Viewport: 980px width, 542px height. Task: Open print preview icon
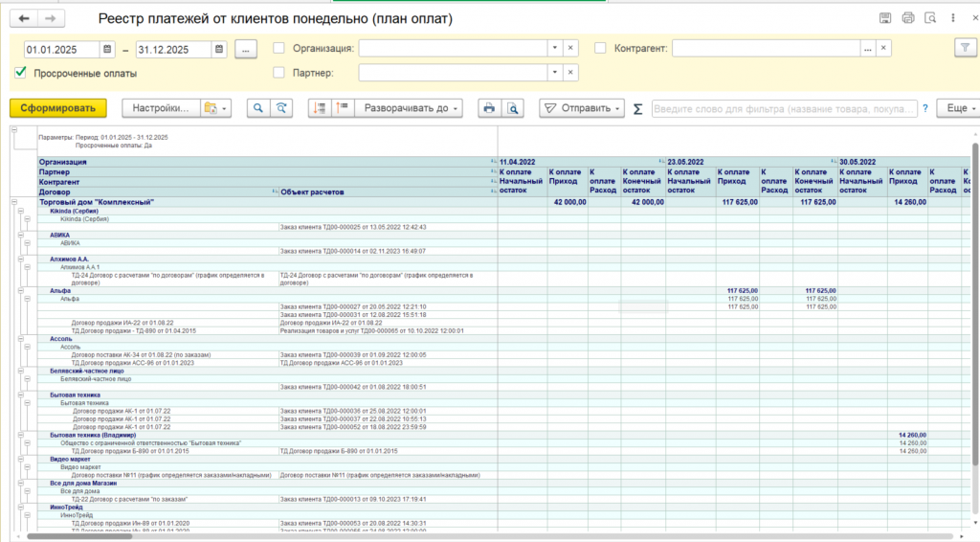point(514,108)
